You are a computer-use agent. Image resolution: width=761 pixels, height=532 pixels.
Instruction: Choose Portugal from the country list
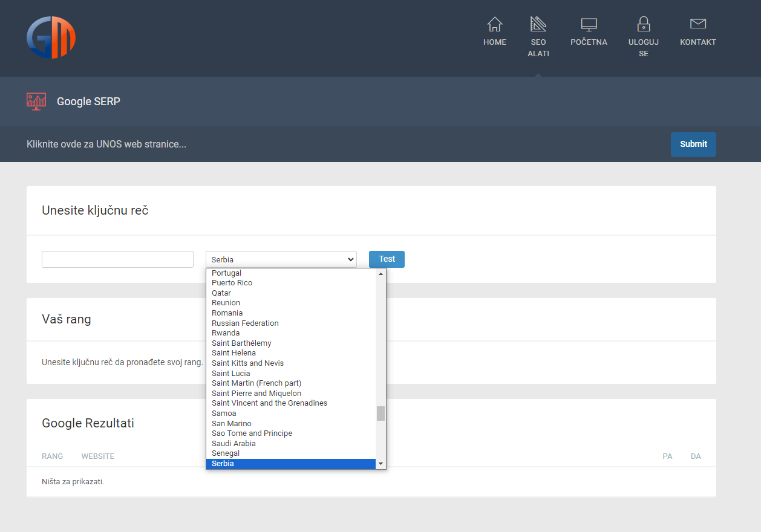click(x=226, y=273)
